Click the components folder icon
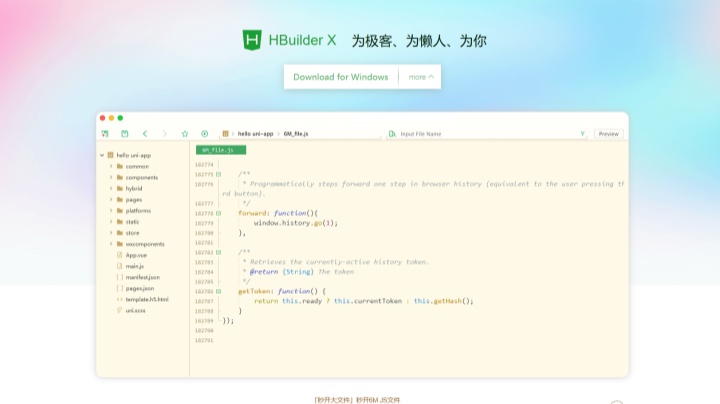The width and height of the screenshot is (720, 404). point(120,177)
